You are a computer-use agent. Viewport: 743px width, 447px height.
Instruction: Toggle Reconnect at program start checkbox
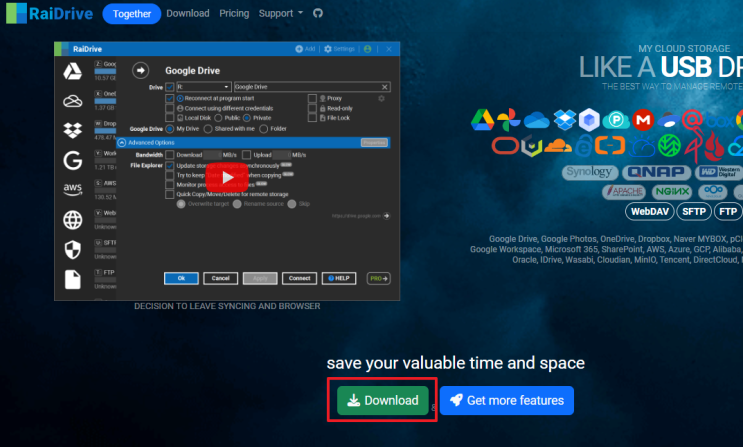(x=170, y=99)
